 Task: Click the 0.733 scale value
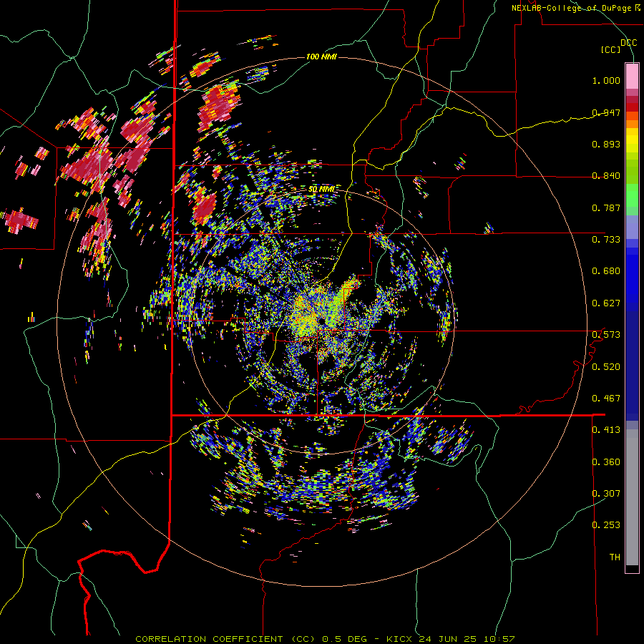606,240
